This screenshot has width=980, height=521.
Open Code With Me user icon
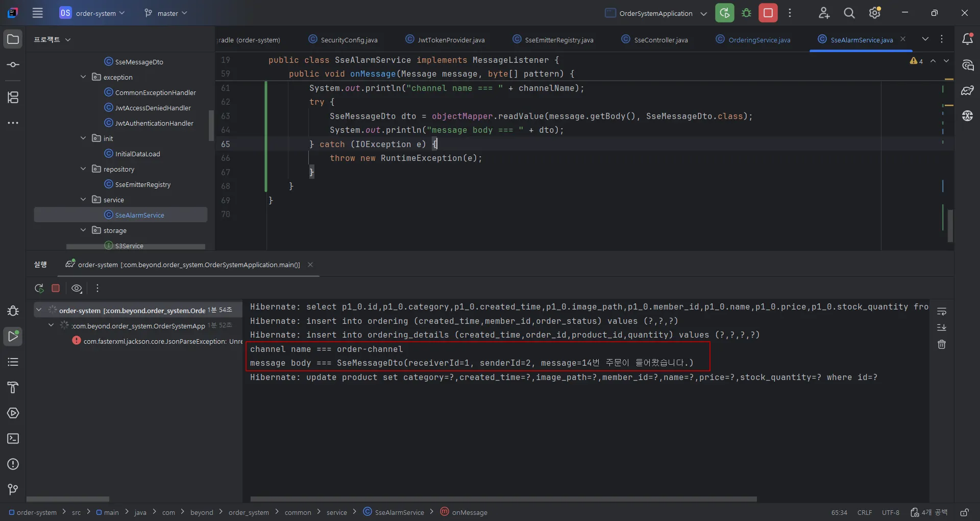tap(824, 13)
